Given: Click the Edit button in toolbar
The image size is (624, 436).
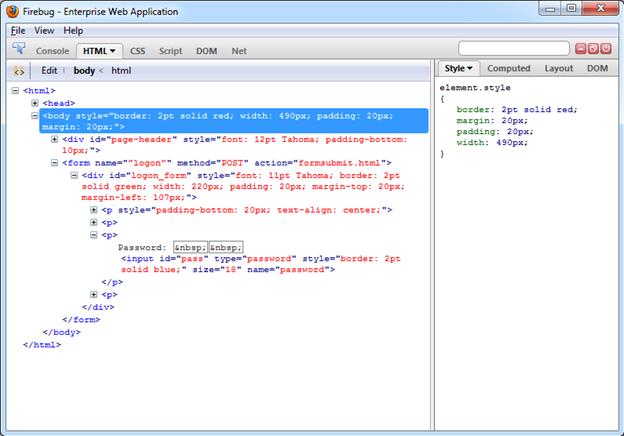Looking at the screenshot, I should pyautogui.click(x=49, y=70).
